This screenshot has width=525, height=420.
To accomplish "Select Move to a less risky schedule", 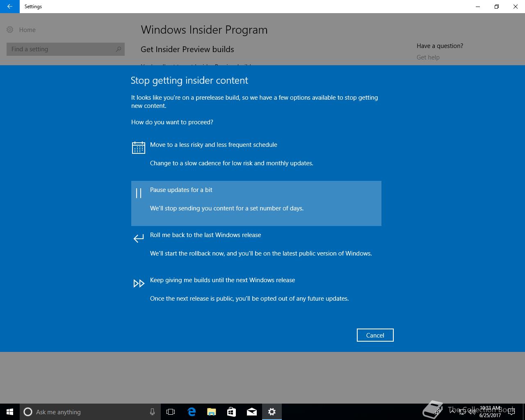I will coord(256,158).
